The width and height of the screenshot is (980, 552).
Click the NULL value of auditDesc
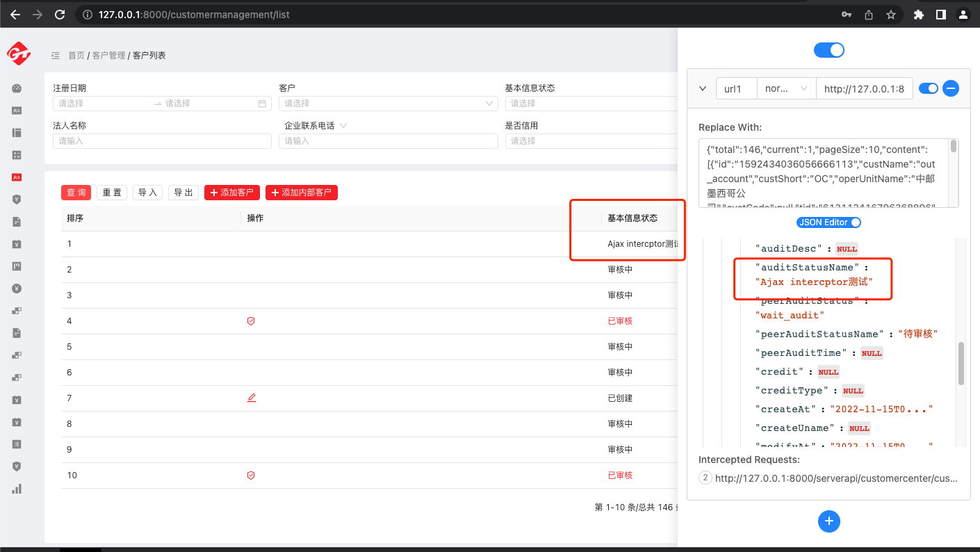(x=847, y=248)
